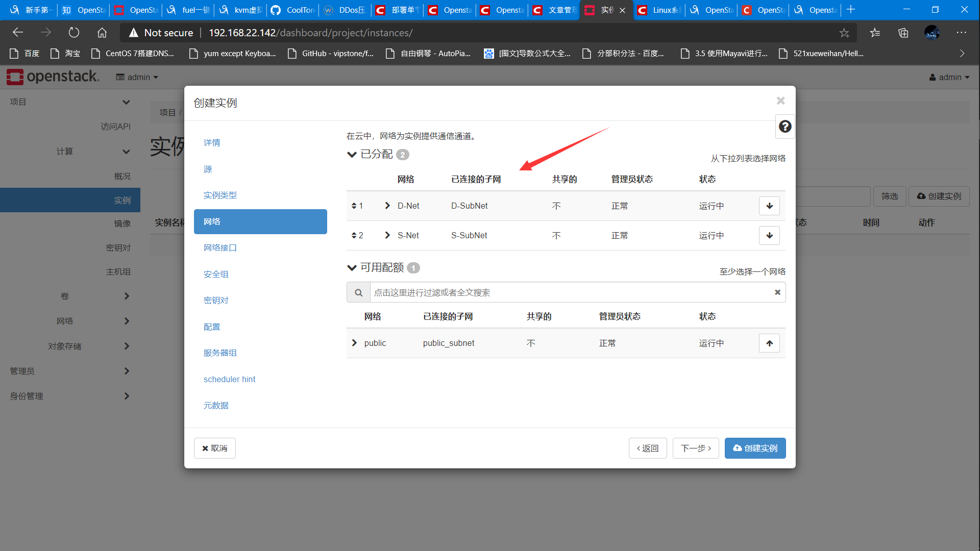Collapse the 已分配 section
Screen dimensions: 980x551
351,155
